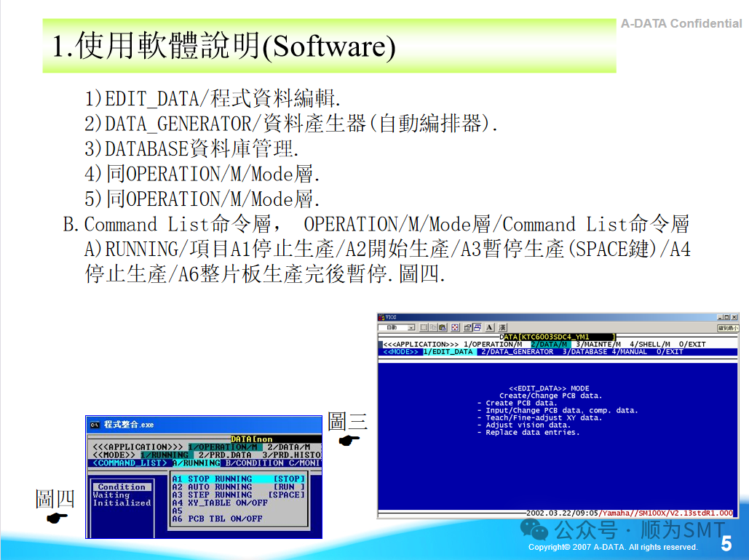The width and height of the screenshot is (749, 560).
Task: Select 2/PRD.DATA mode in 程式整合.exe
Action: click(225, 455)
